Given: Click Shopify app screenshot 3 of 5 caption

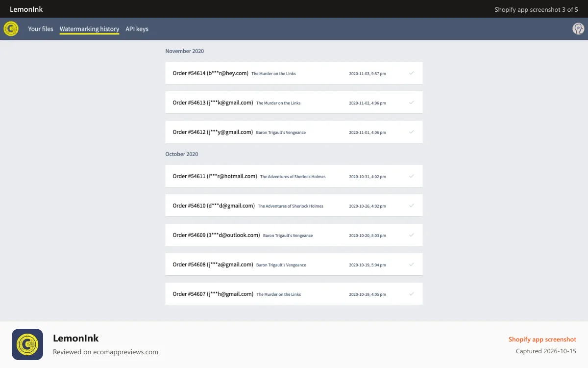Looking at the screenshot, I should (x=537, y=9).
